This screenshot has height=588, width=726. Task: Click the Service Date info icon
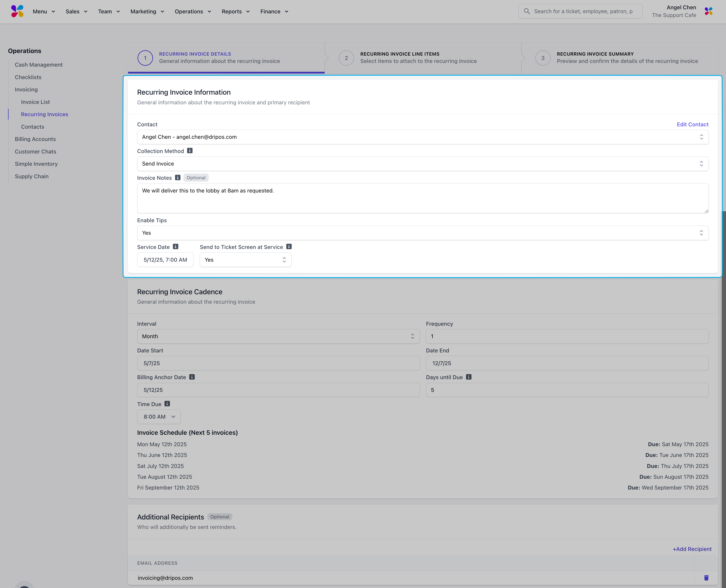(x=175, y=247)
